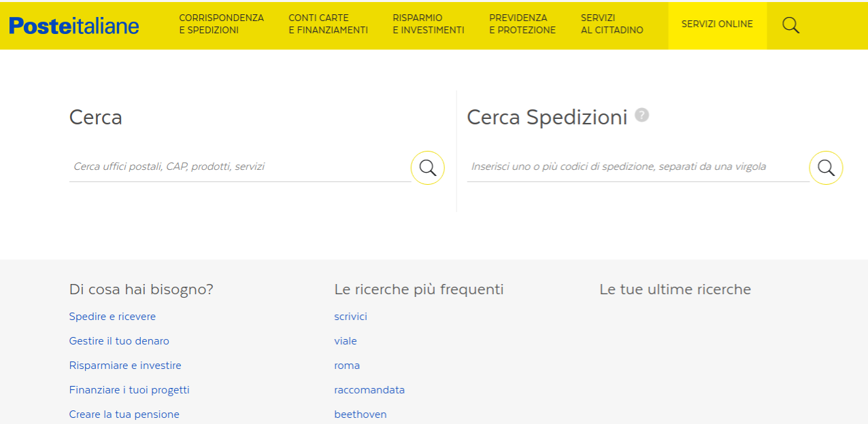Viewport: 868px width, 424px height.
Task: Click the search icon next to Cerca field
Action: tap(427, 167)
